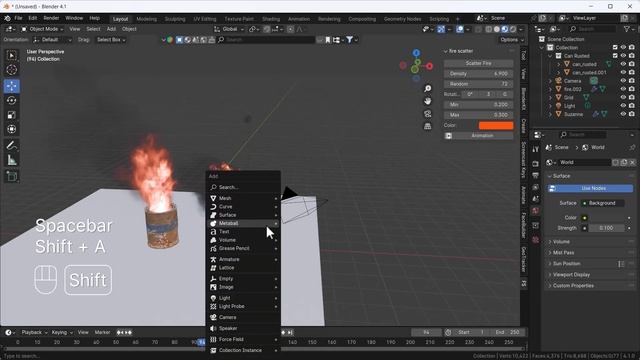Select the Scale tool
The width and height of the screenshot is (640, 360).
11,115
